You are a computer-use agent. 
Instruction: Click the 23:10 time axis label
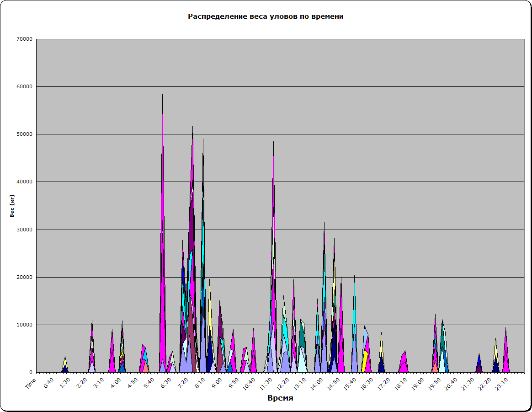(502, 382)
